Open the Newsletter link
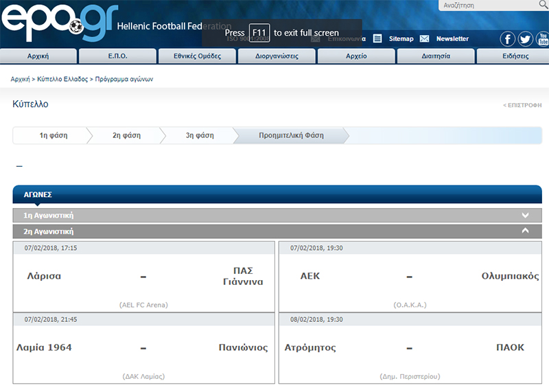 click(x=452, y=38)
